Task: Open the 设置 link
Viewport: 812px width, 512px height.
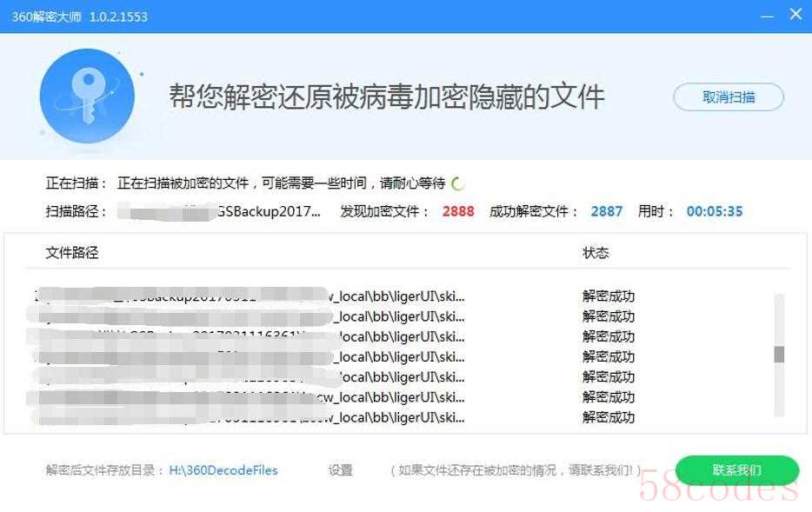Action: tap(340, 470)
